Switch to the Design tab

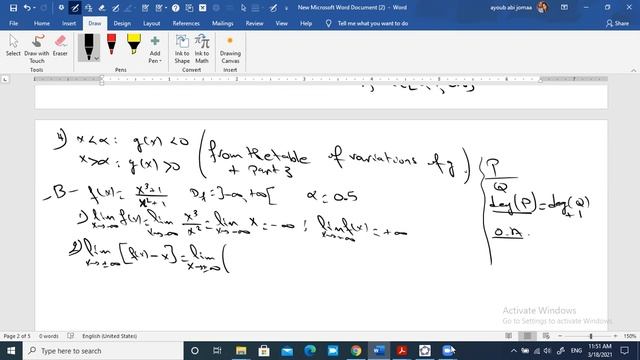coord(122,24)
